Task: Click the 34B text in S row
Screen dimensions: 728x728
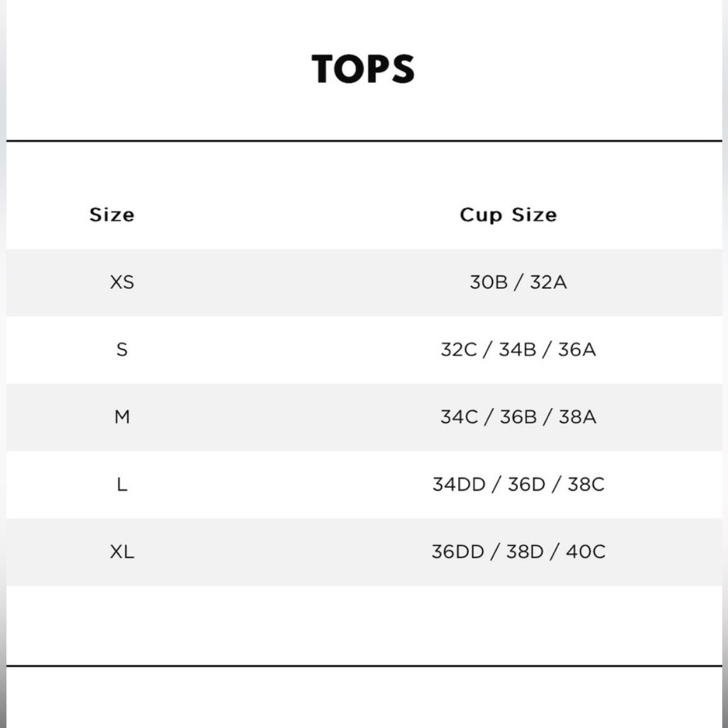Action: pos(518,350)
